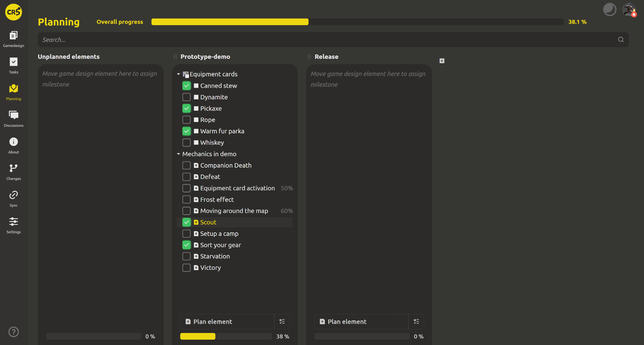
Task: Click the help question mark icon
Action: (x=14, y=332)
